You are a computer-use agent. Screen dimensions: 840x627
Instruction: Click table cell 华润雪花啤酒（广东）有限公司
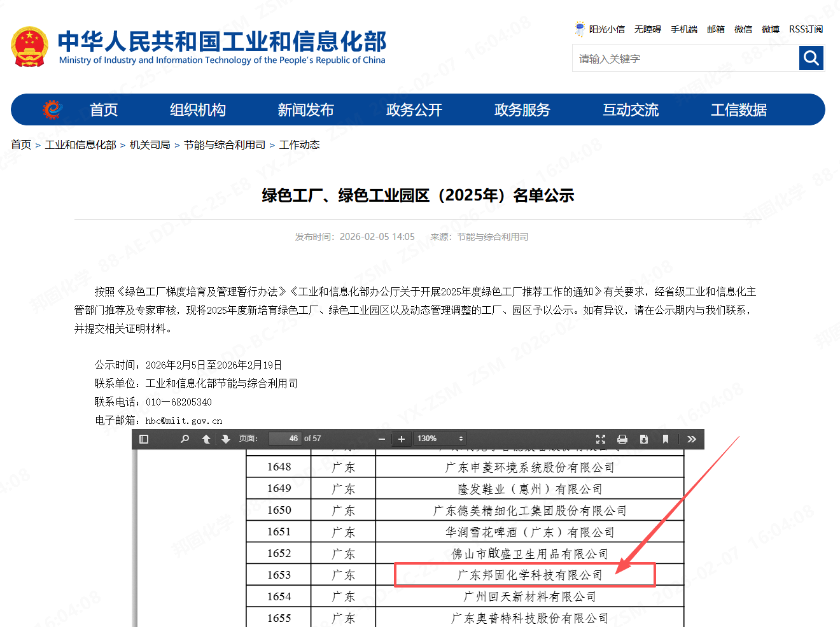tap(530, 533)
